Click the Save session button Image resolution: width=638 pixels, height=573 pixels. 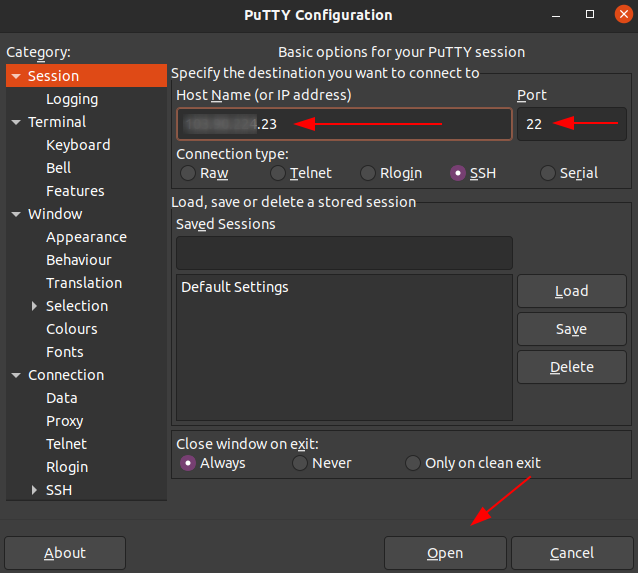pyautogui.click(x=572, y=329)
